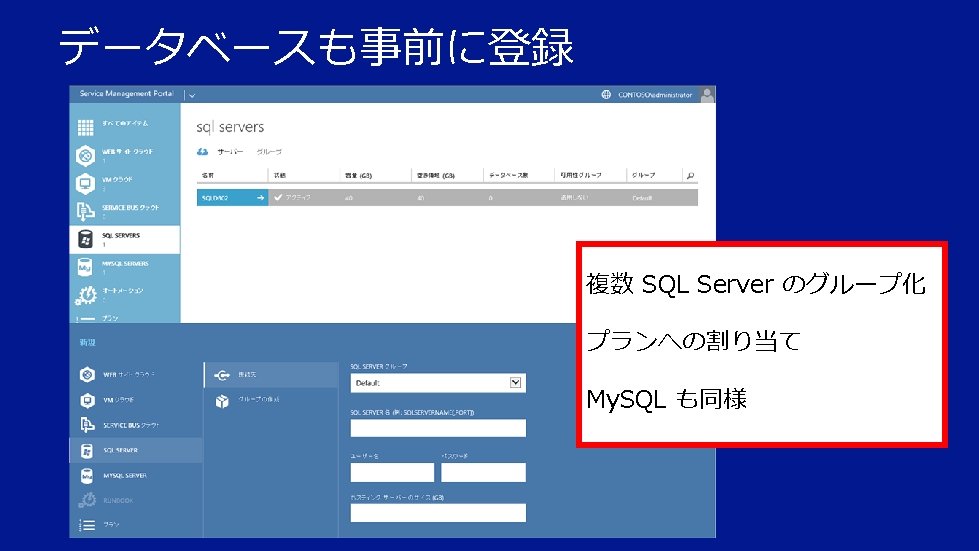Sort by the database count column header
Image resolution: width=979 pixels, height=551 pixels.
pyautogui.click(x=508, y=175)
